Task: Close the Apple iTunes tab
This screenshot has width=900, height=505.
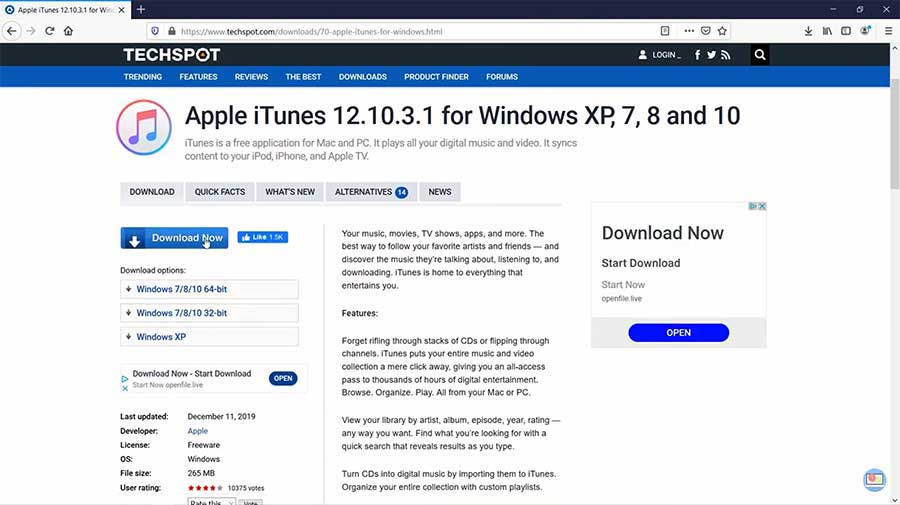Action: point(121,10)
